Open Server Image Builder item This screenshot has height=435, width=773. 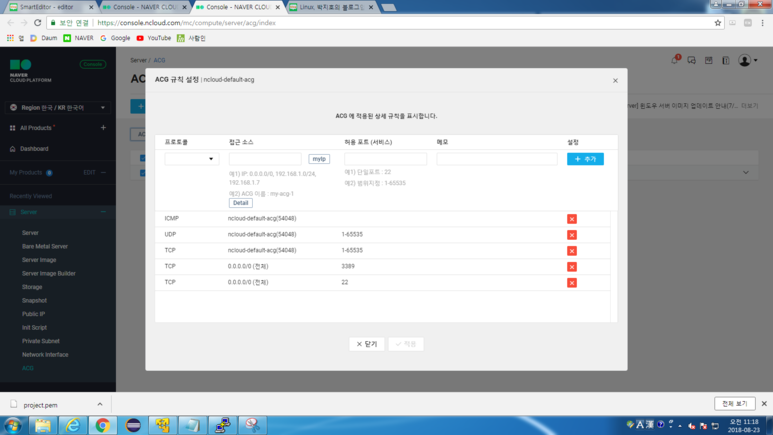[x=49, y=273]
